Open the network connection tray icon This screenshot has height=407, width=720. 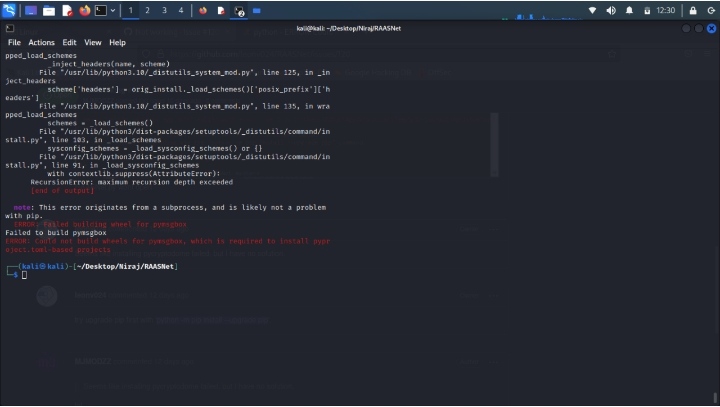tap(592, 10)
